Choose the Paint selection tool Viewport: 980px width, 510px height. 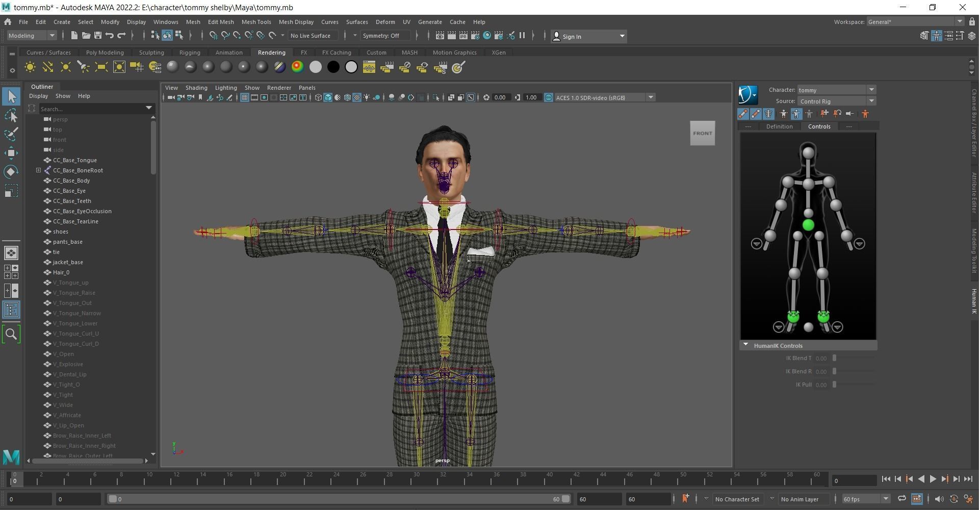point(11,134)
